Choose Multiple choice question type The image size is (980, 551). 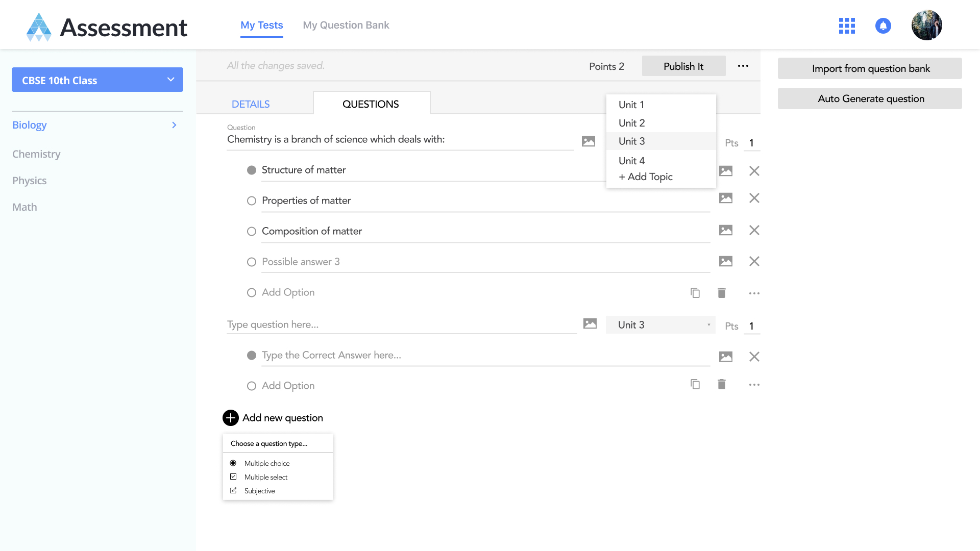(x=266, y=463)
